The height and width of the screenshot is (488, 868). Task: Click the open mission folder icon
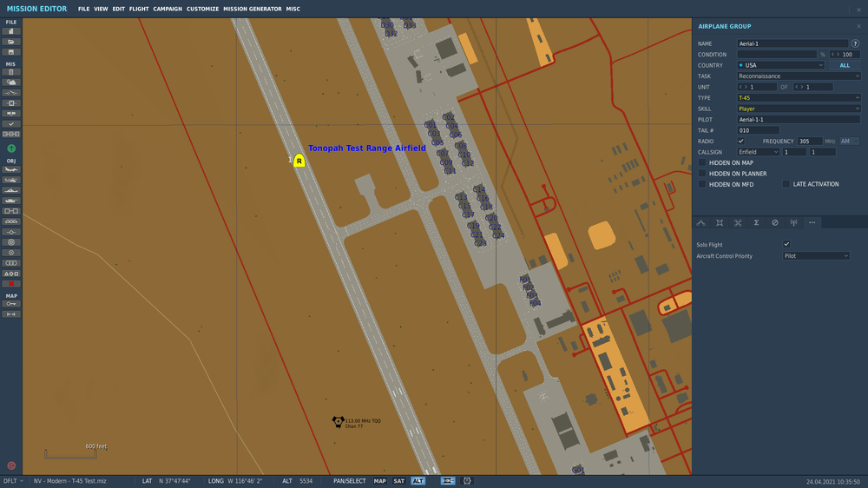11,42
